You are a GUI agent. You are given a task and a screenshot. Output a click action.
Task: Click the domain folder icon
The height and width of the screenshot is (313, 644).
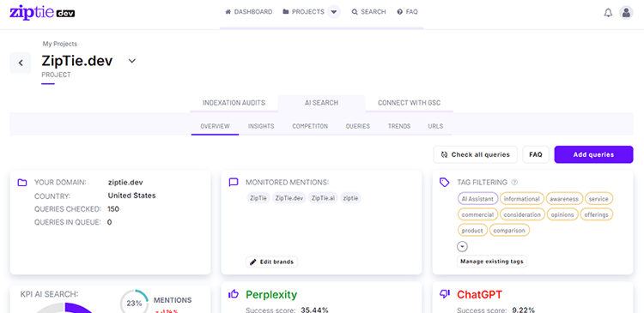[x=22, y=183]
